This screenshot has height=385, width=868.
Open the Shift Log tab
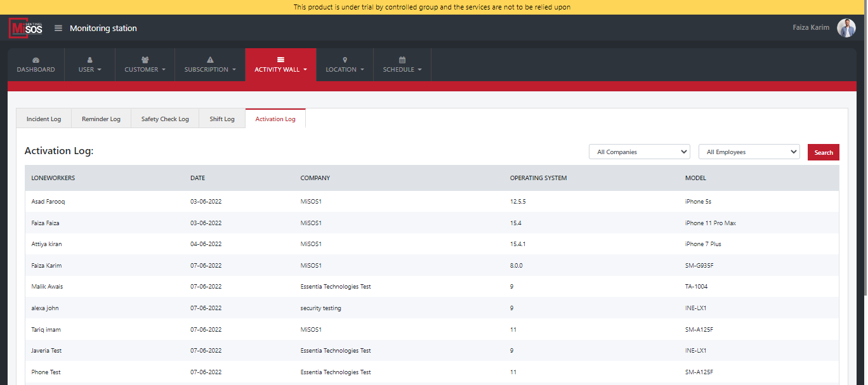point(222,119)
